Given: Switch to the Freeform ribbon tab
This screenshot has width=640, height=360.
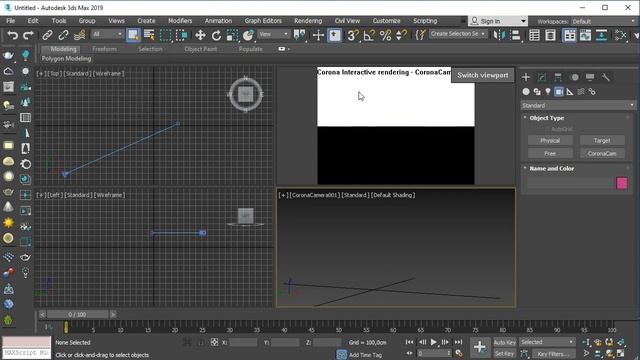Looking at the screenshot, I should [104, 49].
